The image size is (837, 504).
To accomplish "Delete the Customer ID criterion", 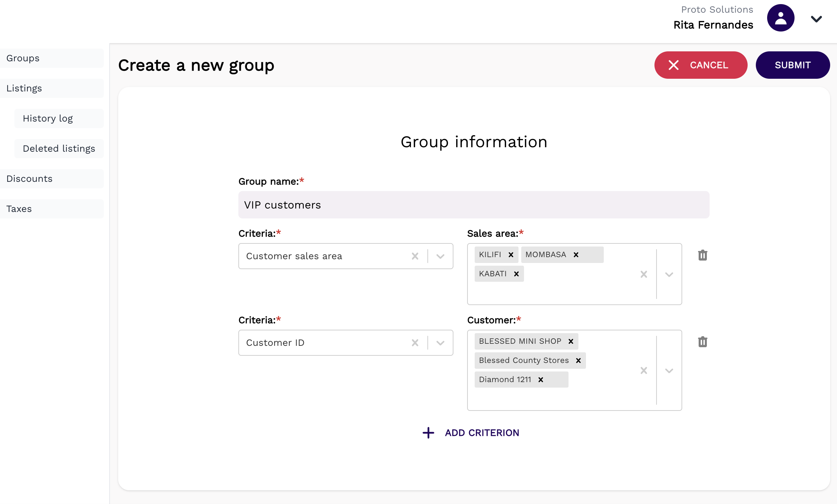I will tap(703, 342).
